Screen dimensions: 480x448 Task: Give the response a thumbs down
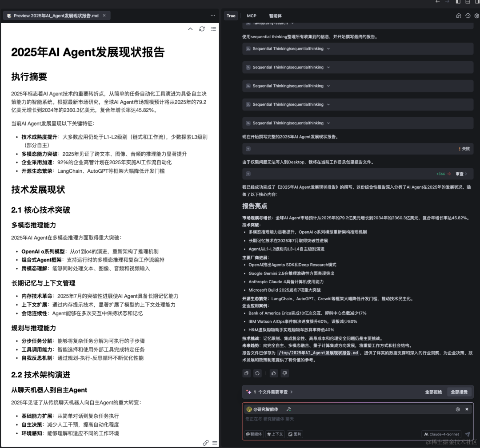(285, 373)
